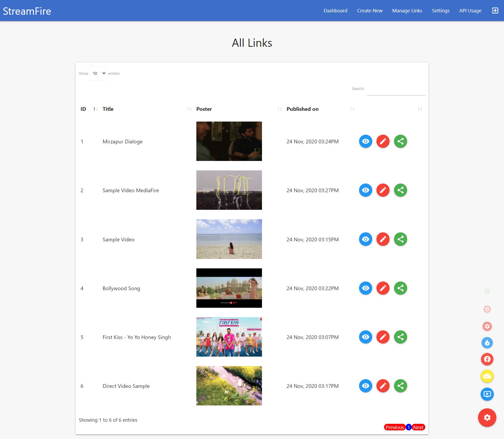Share link with ID 3
504x439 pixels.
point(401,239)
